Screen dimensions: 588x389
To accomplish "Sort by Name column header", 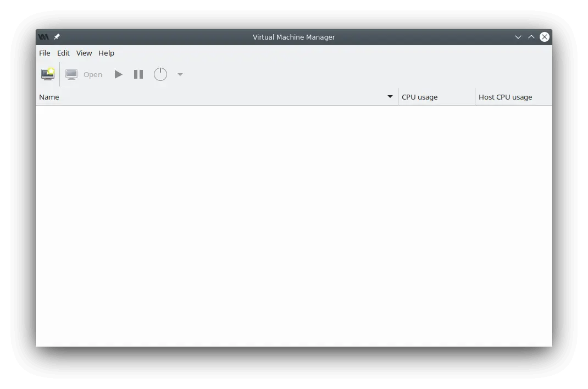I will (x=217, y=97).
